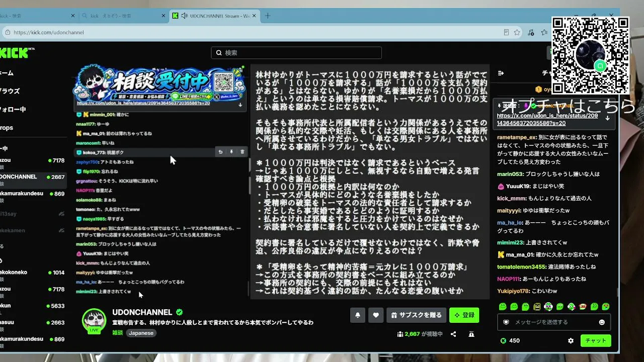Expand the stream overlay pinned link arrow
This screenshot has height=362, width=644.
(x=240, y=105)
